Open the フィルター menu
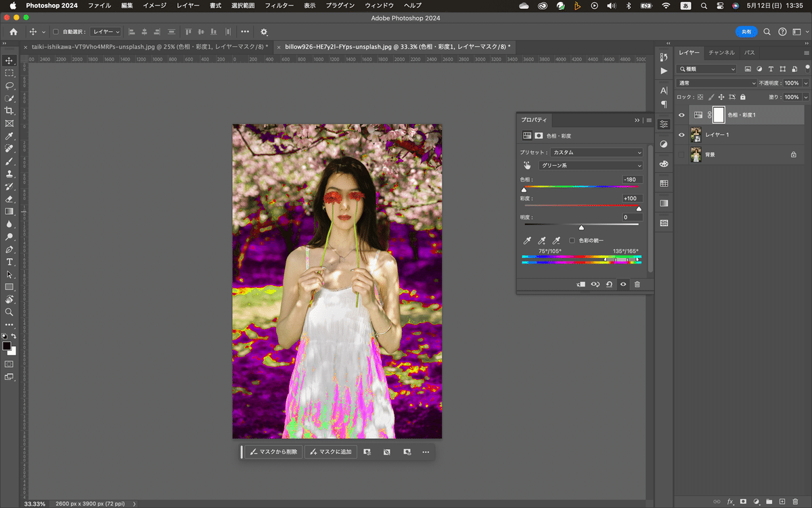Screen dimensions: 812x508 coord(279,5)
